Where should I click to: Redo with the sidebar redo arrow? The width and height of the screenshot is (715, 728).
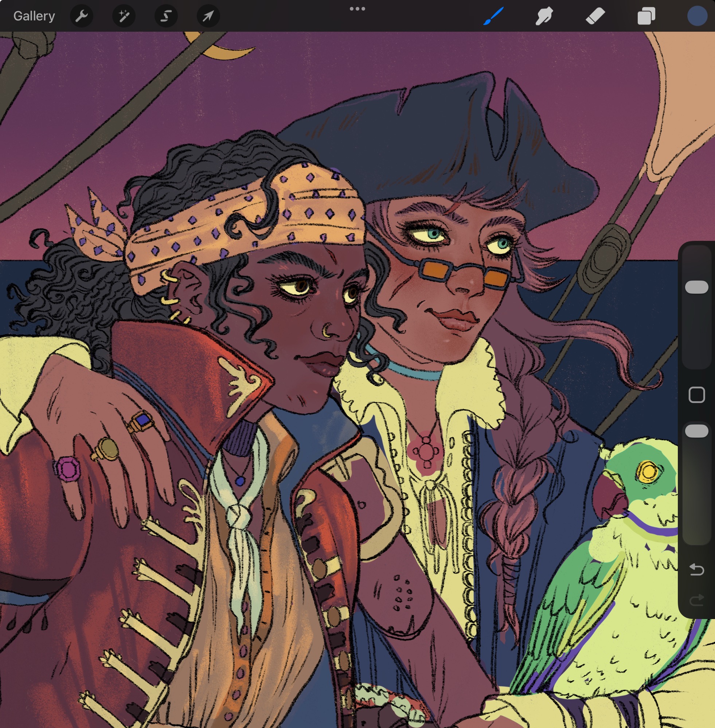[x=697, y=600]
